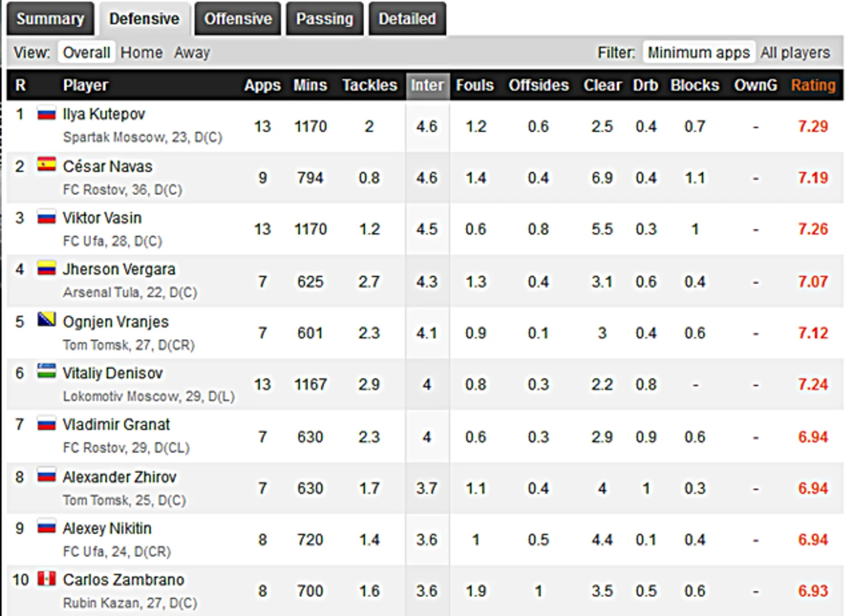
Task: Open Viktor Vasin player profile
Action: coord(102,218)
